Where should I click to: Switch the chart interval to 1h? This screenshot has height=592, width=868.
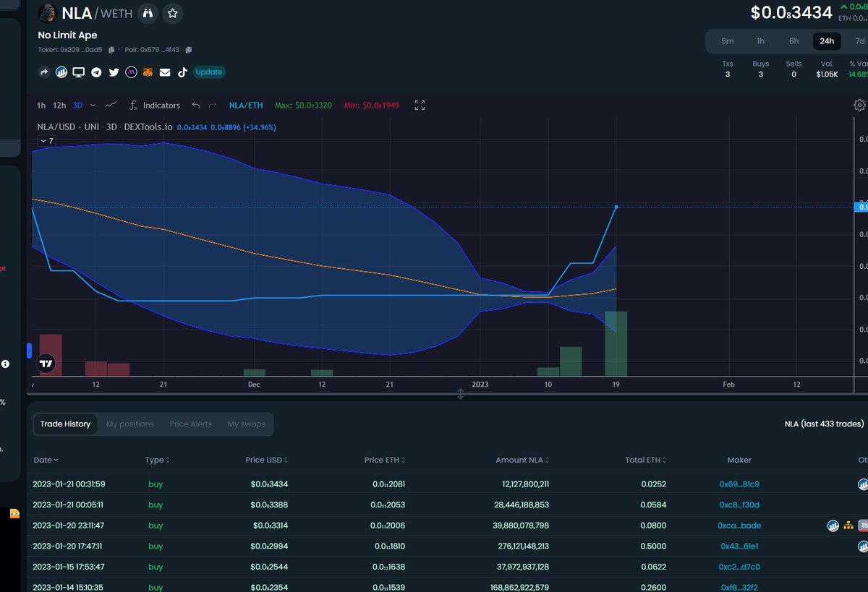click(41, 106)
